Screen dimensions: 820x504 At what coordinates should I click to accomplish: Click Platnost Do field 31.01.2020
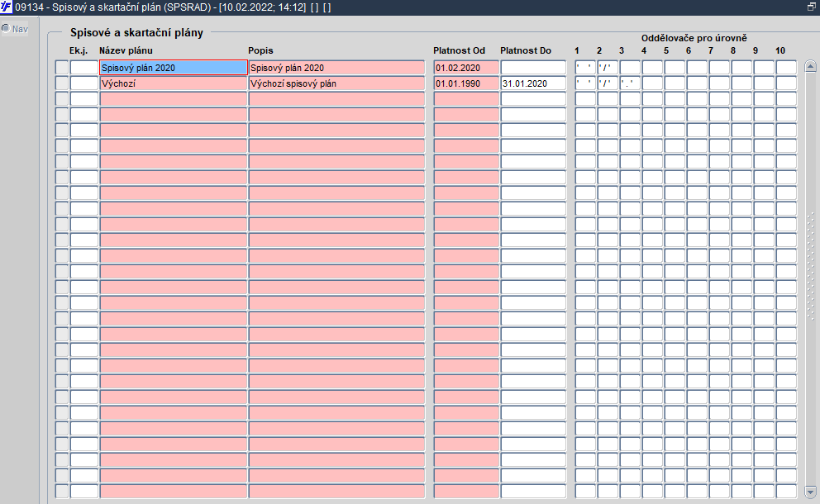pyautogui.click(x=533, y=83)
